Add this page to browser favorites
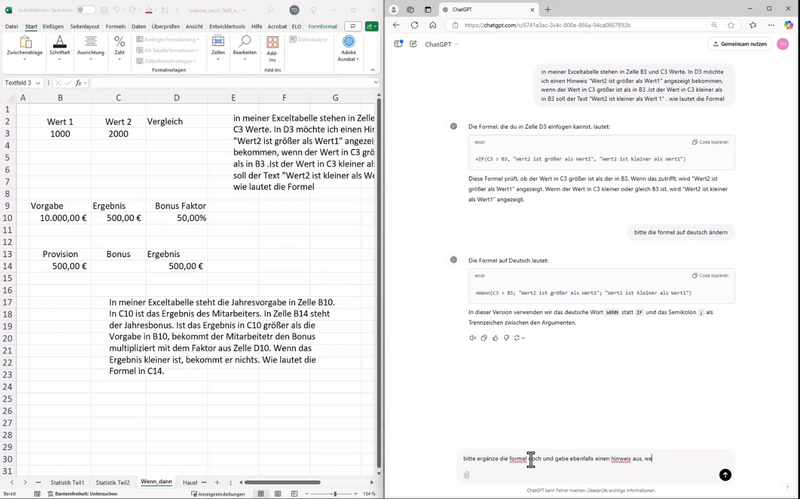This screenshot has height=499, width=800. [x=732, y=25]
